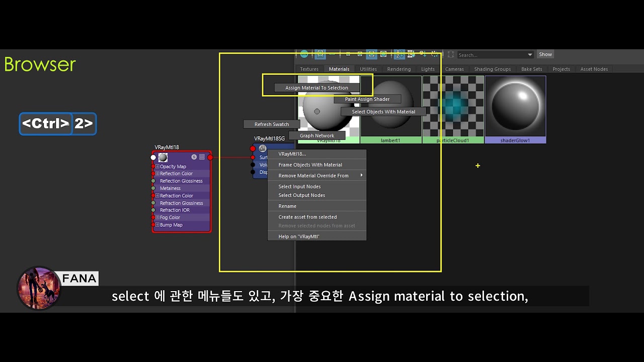Open Help on "VRayMtl"
The height and width of the screenshot is (362, 644).
pyautogui.click(x=316, y=236)
